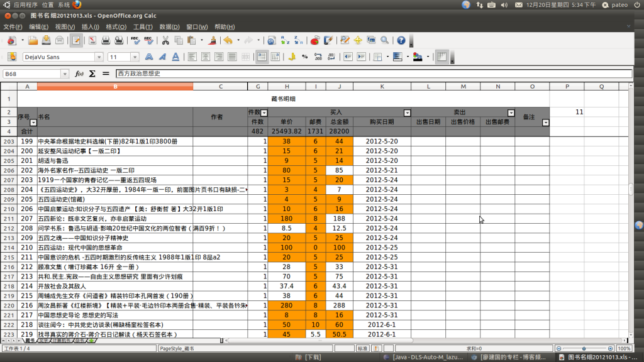The image size is (644, 362).
Task: Sort descending Z to A icon
Action: [298, 40]
